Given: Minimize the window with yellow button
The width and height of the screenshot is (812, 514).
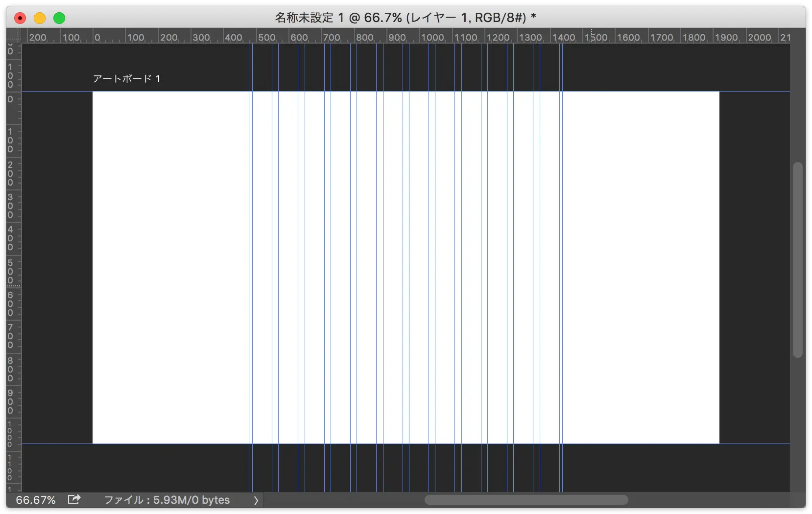Looking at the screenshot, I should [x=40, y=18].
